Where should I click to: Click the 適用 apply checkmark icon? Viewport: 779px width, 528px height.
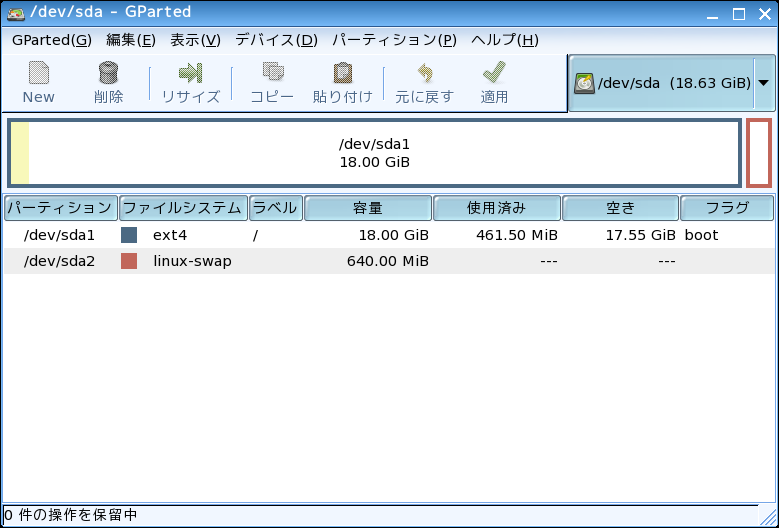(x=494, y=73)
